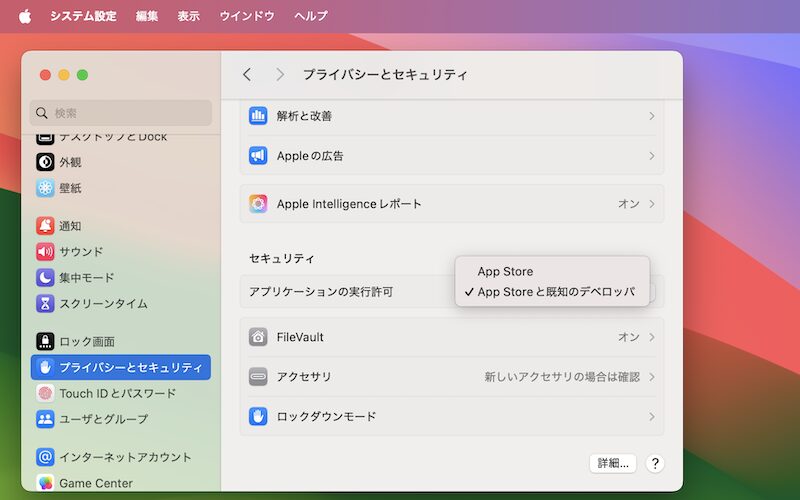Minimize window with yellow button
The width and height of the screenshot is (800, 500).
(64, 75)
